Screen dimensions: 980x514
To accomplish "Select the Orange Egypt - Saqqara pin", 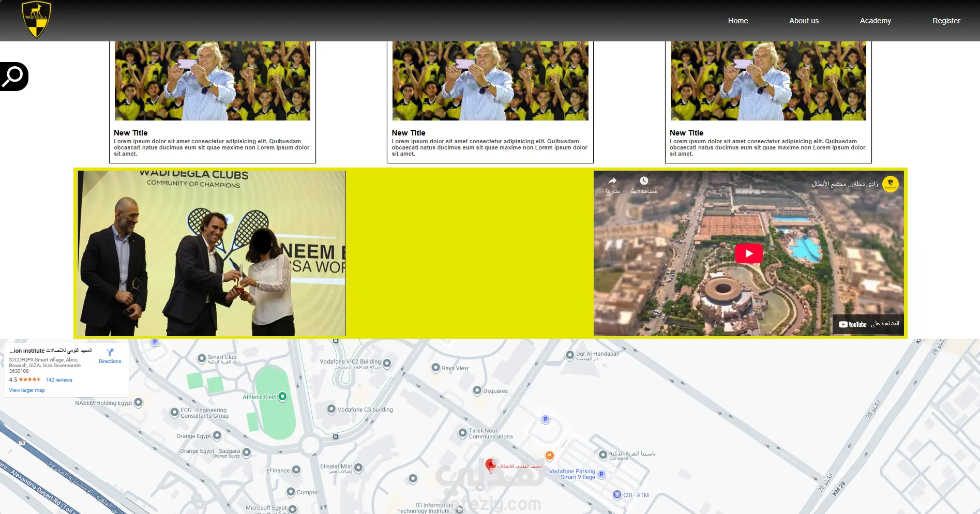I will [x=247, y=452].
